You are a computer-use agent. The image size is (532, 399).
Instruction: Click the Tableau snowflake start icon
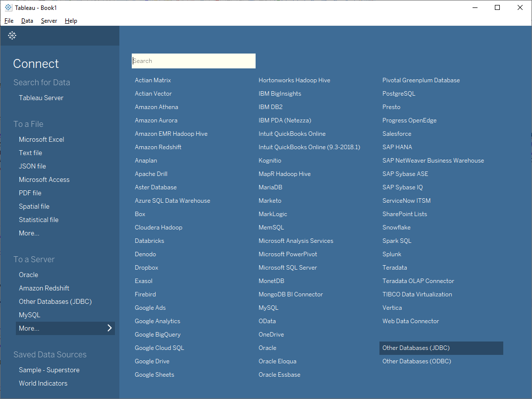[12, 35]
